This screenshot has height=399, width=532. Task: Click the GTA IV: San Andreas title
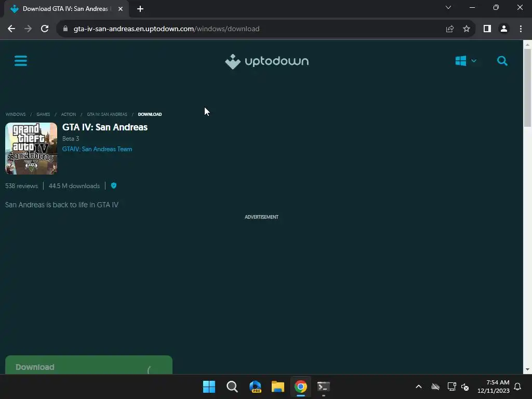tap(105, 127)
